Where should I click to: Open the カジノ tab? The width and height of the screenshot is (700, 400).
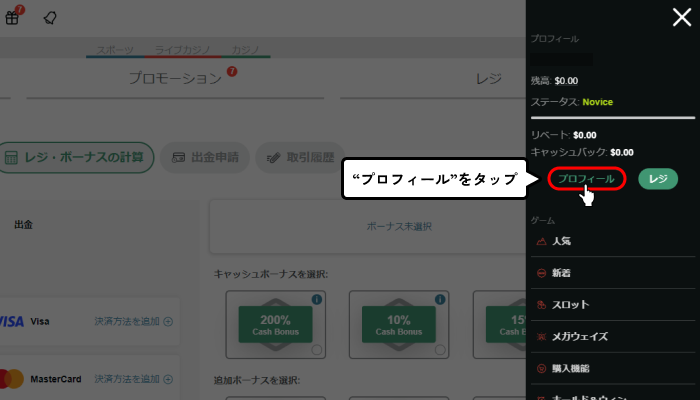pyautogui.click(x=245, y=50)
